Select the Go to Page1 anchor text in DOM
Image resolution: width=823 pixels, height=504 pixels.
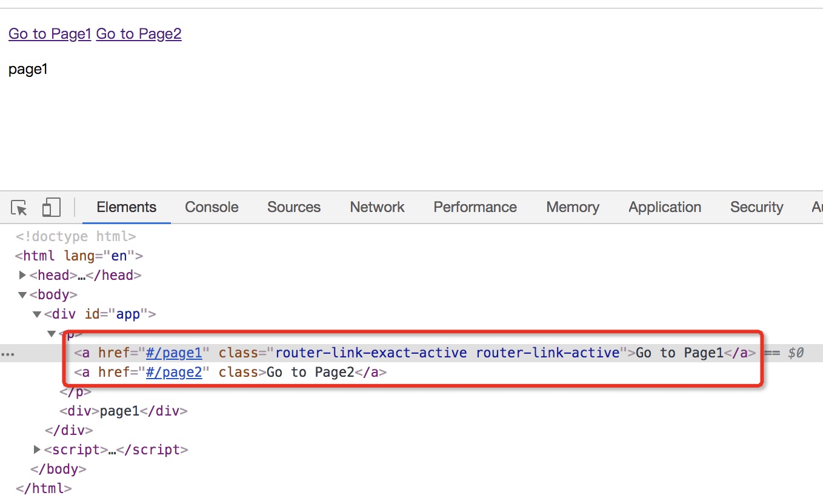pos(680,353)
